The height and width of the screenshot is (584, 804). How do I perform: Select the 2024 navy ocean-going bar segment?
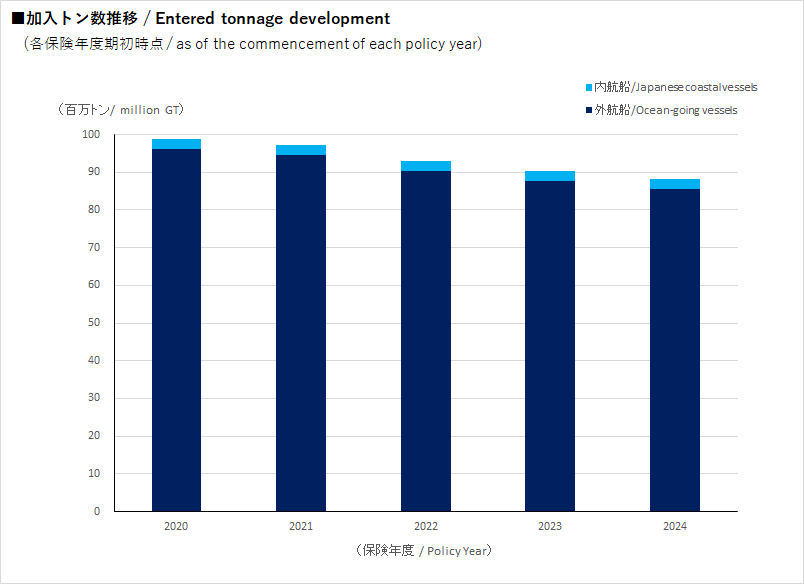[675, 350]
